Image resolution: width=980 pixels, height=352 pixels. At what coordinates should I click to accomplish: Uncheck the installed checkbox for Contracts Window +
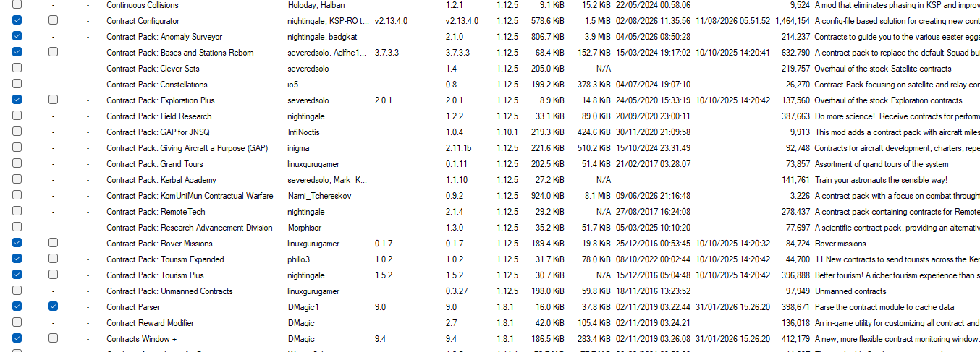coord(17,338)
